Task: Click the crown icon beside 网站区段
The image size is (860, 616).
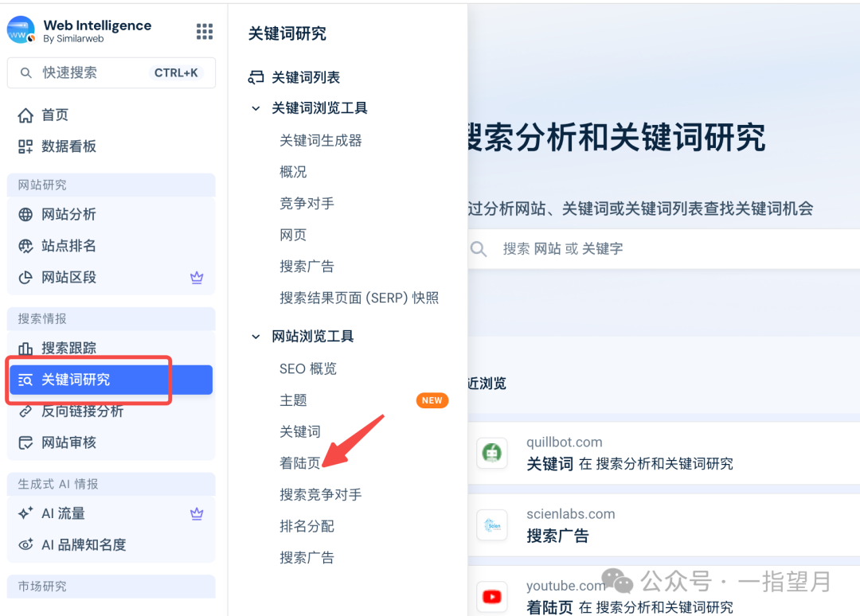Action: coord(197,278)
